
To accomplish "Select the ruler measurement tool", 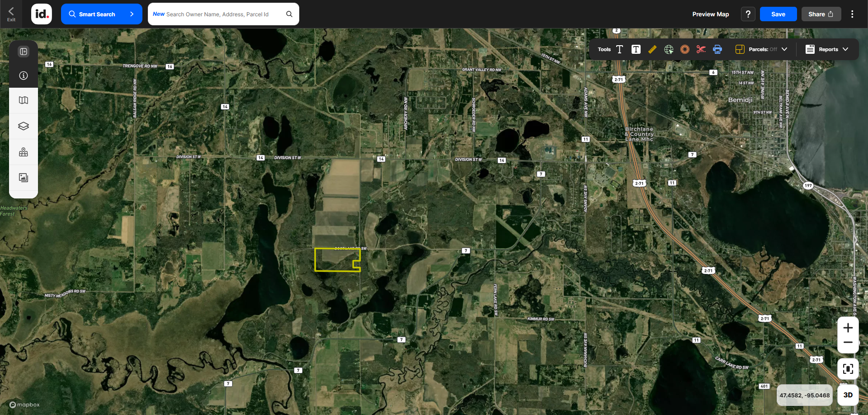I will (652, 49).
